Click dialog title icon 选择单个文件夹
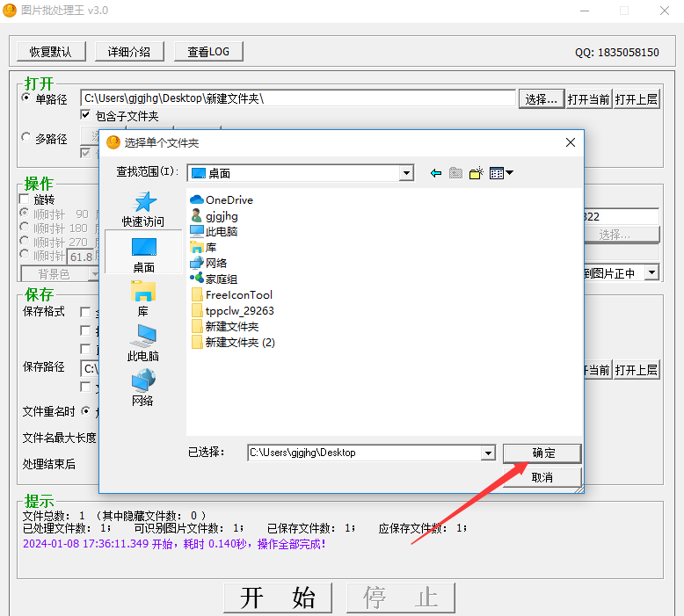Screen dimensions: 684x616 point(113,142)
